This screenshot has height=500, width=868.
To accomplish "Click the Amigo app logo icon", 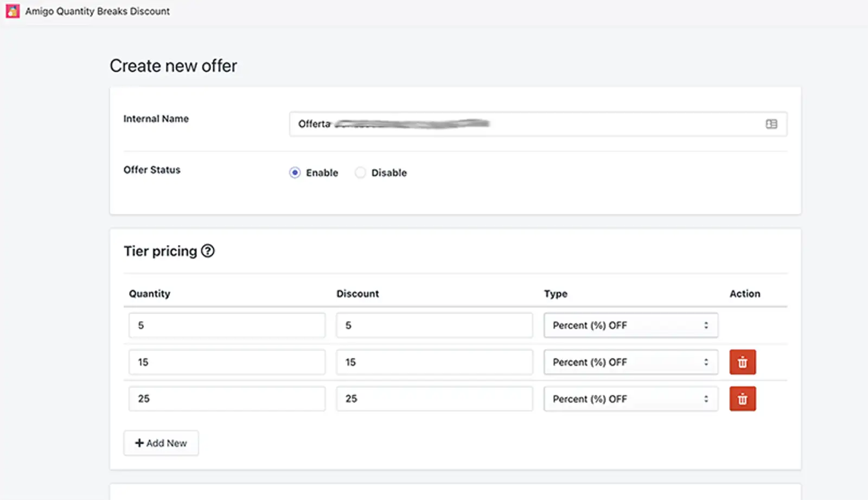I will click(x=12, y=11).
